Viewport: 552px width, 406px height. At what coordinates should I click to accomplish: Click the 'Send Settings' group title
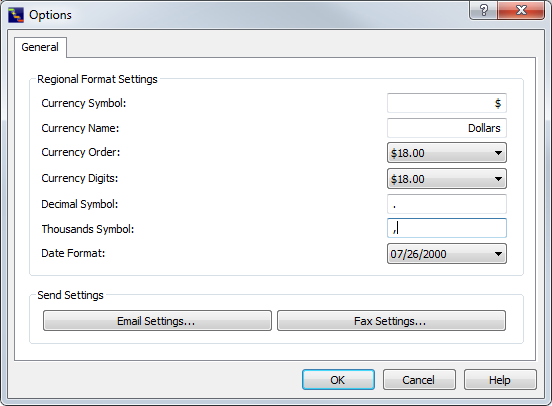(70, 295)
